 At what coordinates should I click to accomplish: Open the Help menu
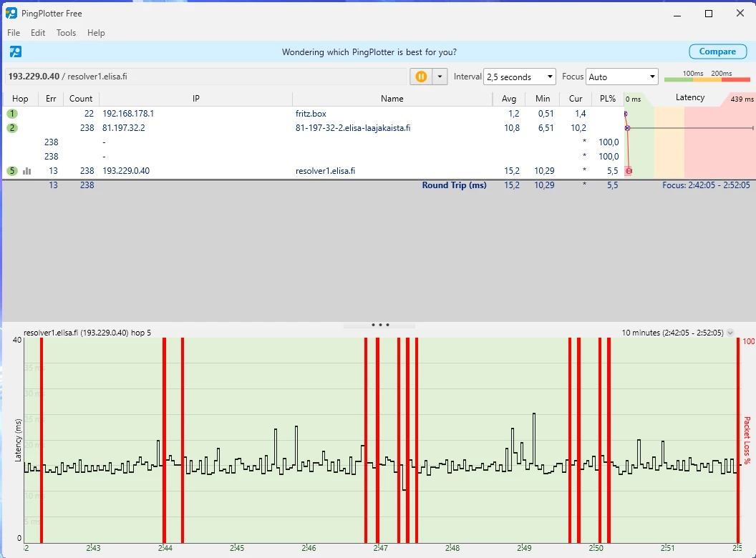tap(96, 33)
